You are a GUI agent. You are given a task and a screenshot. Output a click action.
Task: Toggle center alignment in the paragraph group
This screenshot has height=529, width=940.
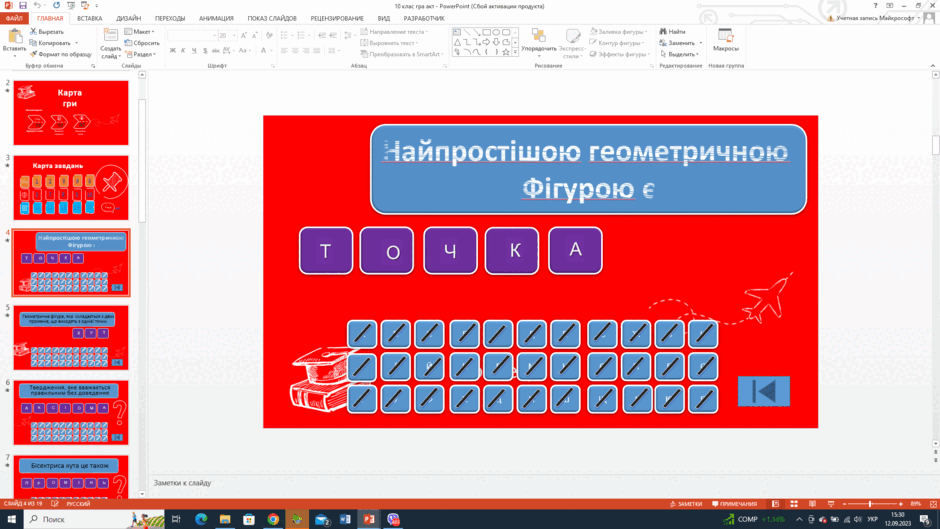tap(295, 50)
